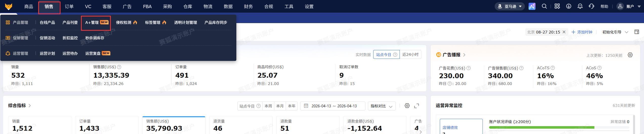Select 近24小时 realtime toggle
This screenshot has width=644, height=134.
410,55
